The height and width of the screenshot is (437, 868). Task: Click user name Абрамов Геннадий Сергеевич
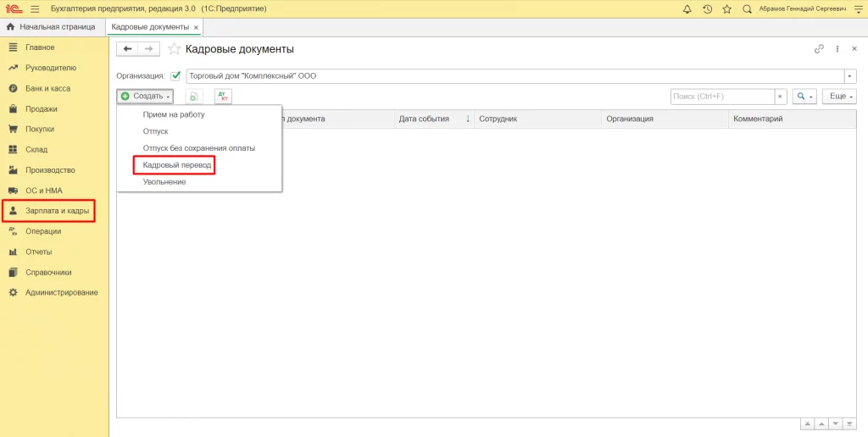[802, 8]
